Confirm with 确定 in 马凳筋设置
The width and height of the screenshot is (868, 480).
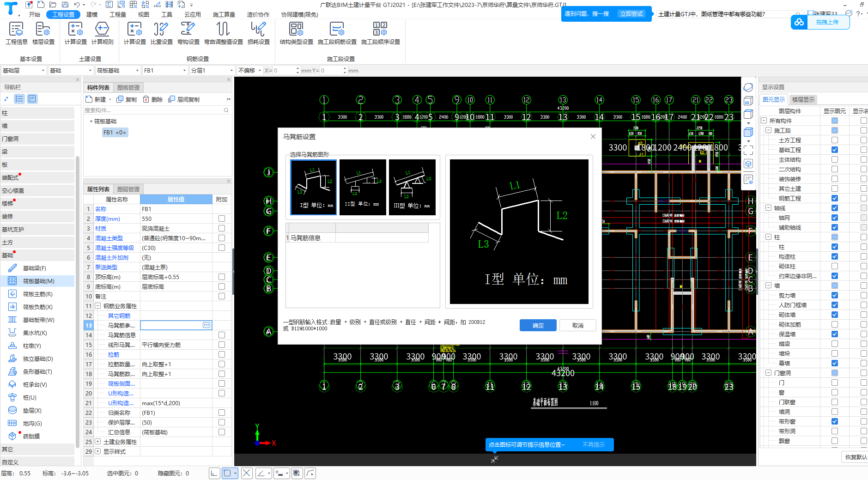(x=538, y=326)
